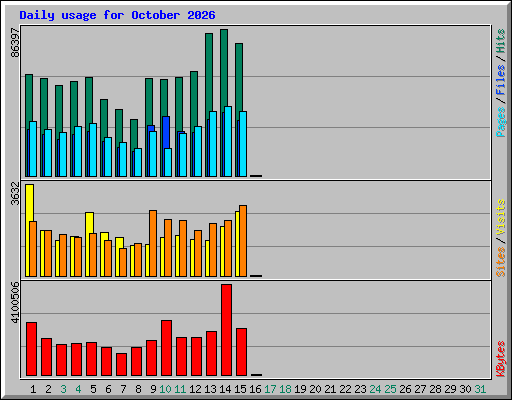512x400 pixels.
Task: Click the orange Sites bar on day 9
Action: pos(153,243)
